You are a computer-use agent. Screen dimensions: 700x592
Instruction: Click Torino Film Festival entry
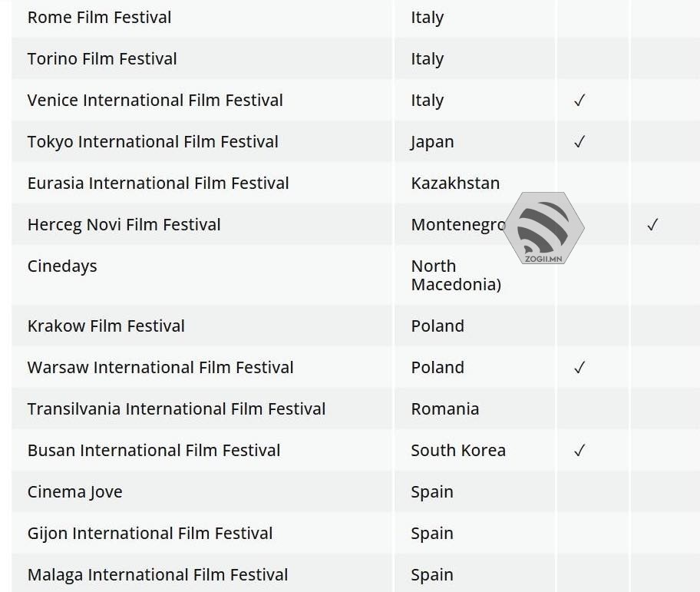tap(102, 59)
